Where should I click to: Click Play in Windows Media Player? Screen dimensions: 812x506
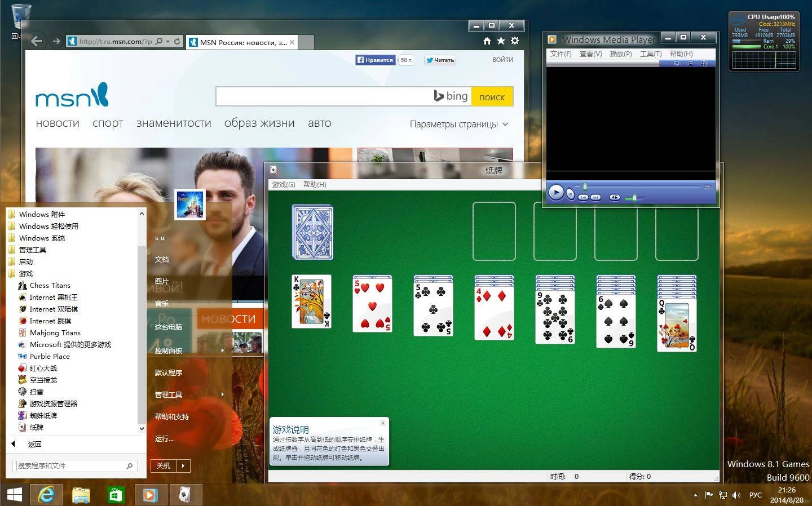pyautogui.click(x=556, y=193)
